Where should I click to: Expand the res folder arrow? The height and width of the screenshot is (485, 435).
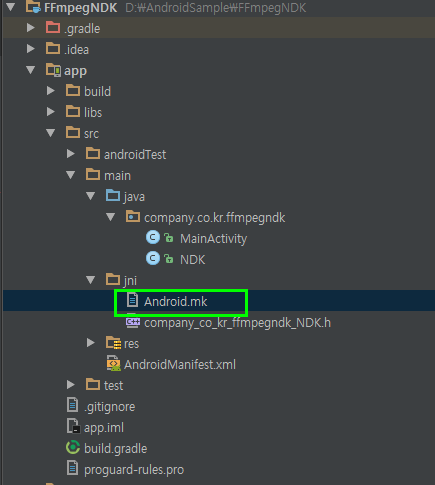[91, 343]
